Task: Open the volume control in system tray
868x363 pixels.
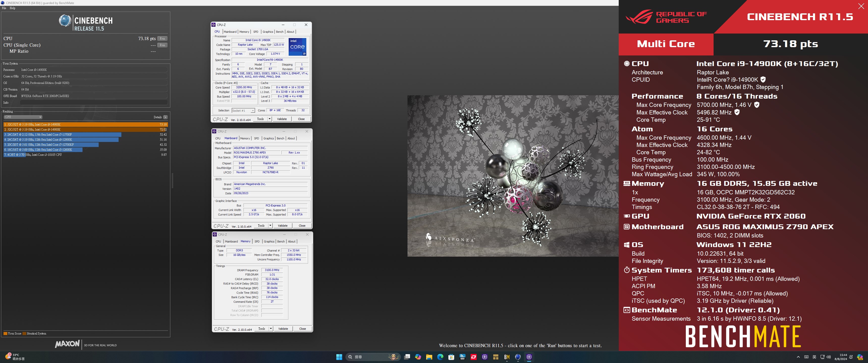Action: point(829,357)
